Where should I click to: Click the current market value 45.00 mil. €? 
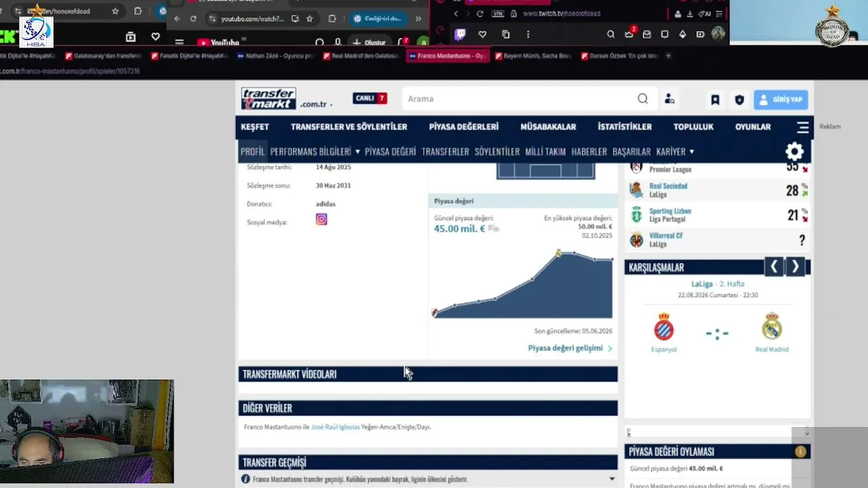[x=460, y=229]
